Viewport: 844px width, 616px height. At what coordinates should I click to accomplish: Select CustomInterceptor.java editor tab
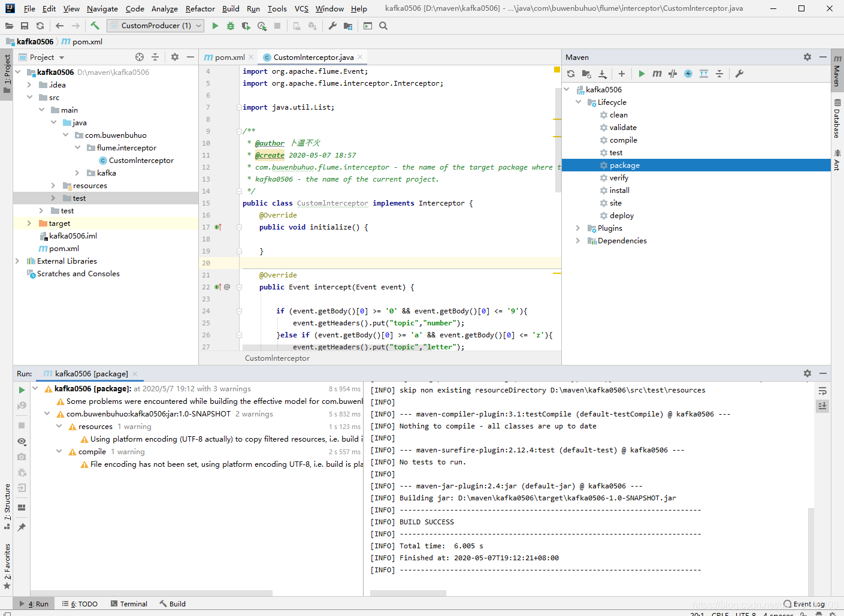[x=313, y=57]
